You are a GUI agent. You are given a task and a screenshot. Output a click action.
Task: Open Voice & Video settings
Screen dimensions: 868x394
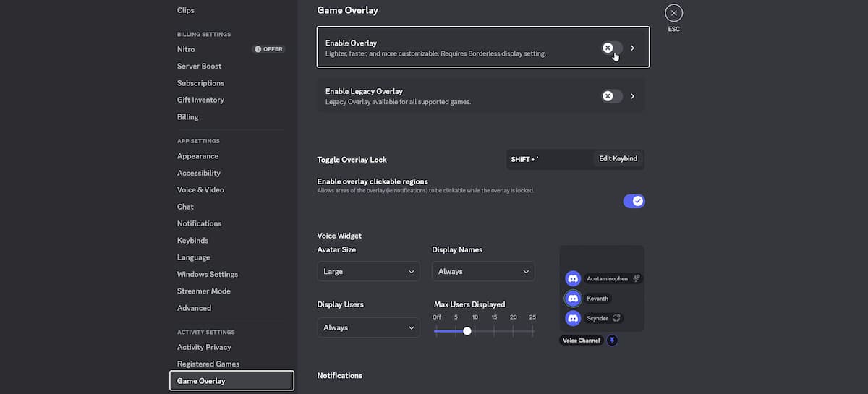pyautogui.click(x=200, y=189)
